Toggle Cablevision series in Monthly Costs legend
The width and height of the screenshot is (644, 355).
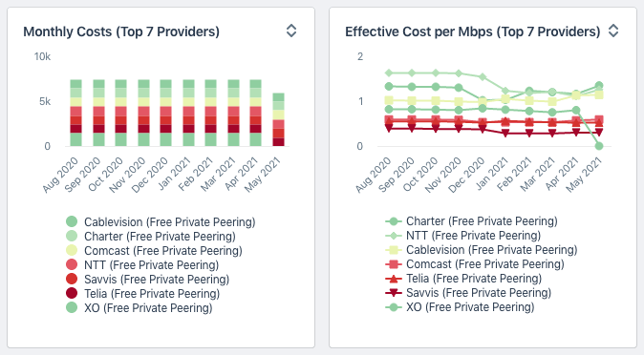(x=161, y=222)
